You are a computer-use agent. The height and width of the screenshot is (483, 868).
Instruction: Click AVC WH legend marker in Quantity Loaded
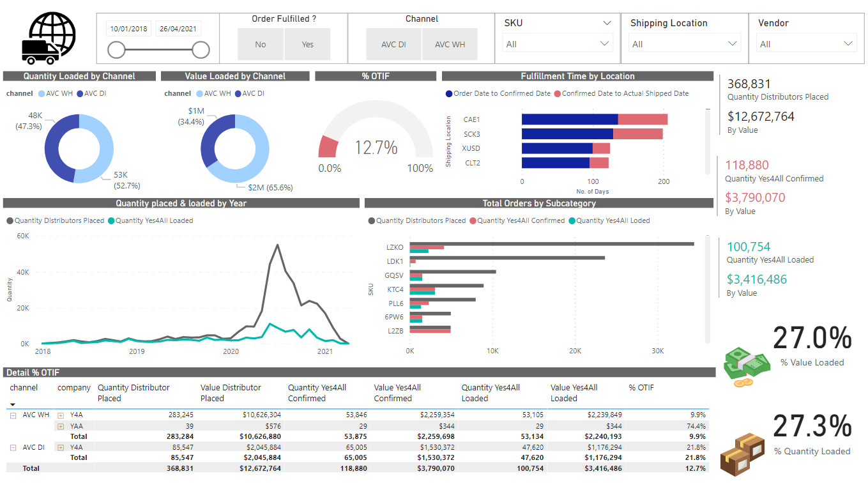coord(42,93)
